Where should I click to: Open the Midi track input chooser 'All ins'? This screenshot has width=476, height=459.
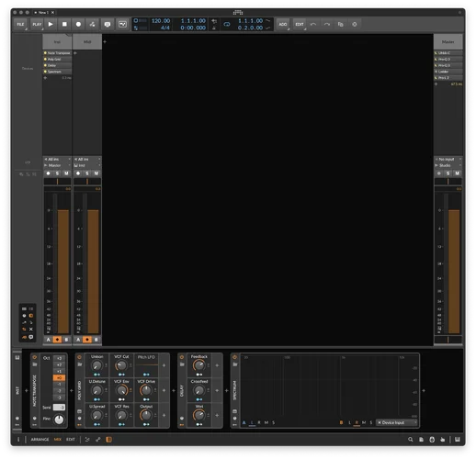(x=87, y=160)
